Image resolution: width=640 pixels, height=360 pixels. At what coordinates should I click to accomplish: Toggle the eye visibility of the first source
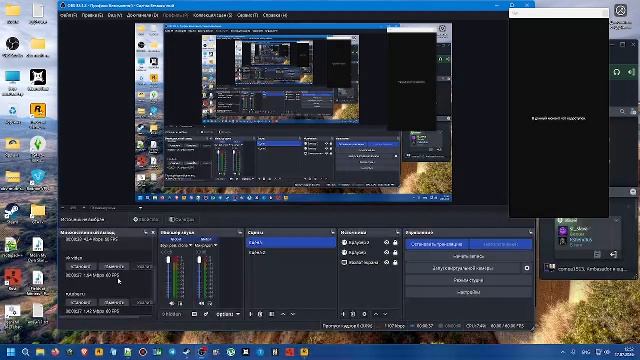pyautogui.click(x=386, y=242)
